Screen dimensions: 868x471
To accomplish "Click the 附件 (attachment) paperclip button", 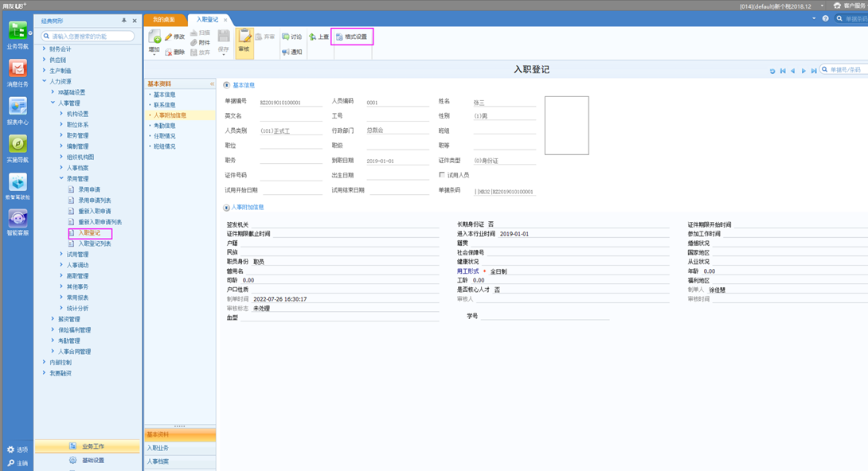I will [201, 43].
